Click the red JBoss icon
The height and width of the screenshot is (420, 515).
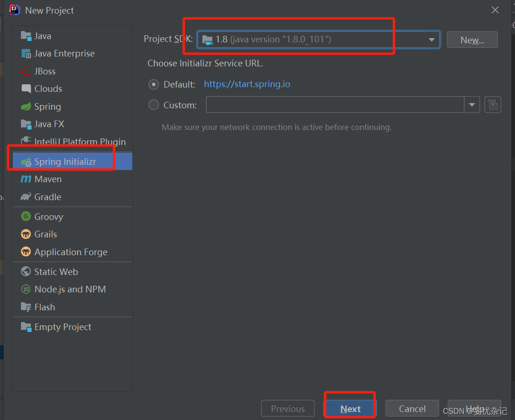point(26,71)
